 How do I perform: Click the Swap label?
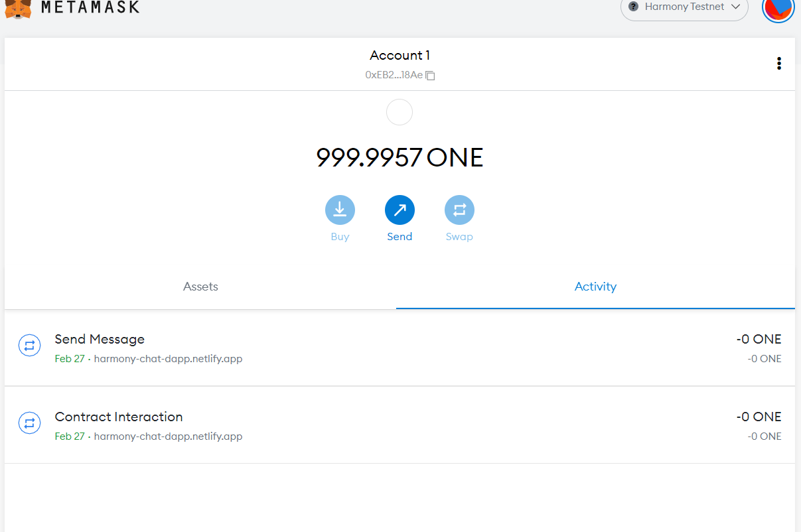point(459,237)
